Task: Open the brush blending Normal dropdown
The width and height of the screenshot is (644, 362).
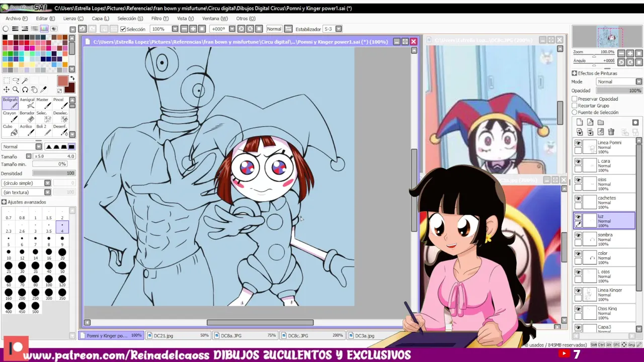Action: [x=38, y=147]
